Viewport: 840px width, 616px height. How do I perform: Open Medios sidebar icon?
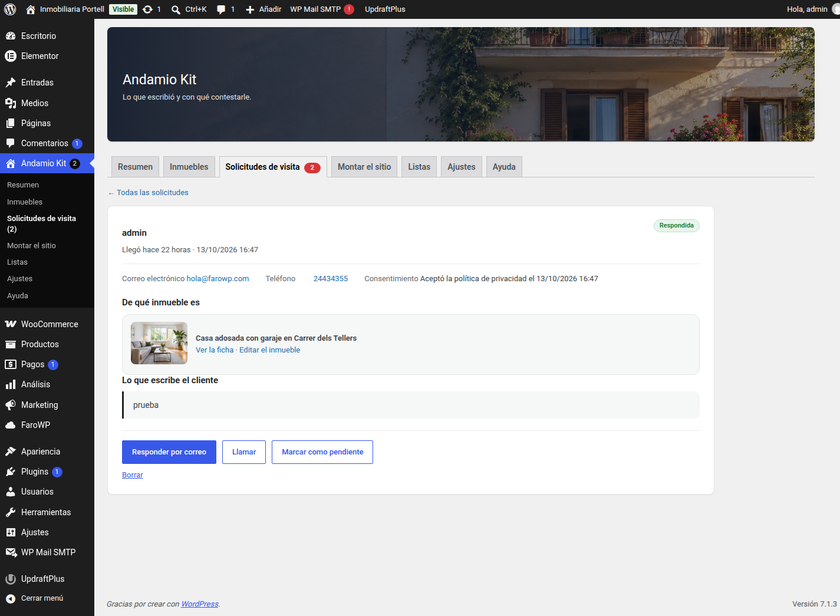click(x=11, y=103)
